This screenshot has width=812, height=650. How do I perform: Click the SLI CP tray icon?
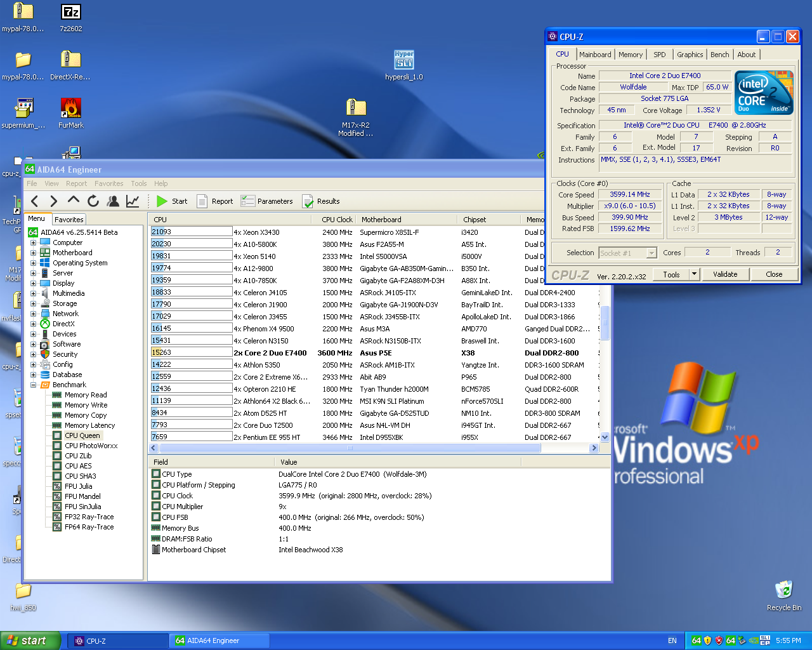point(765,640)
